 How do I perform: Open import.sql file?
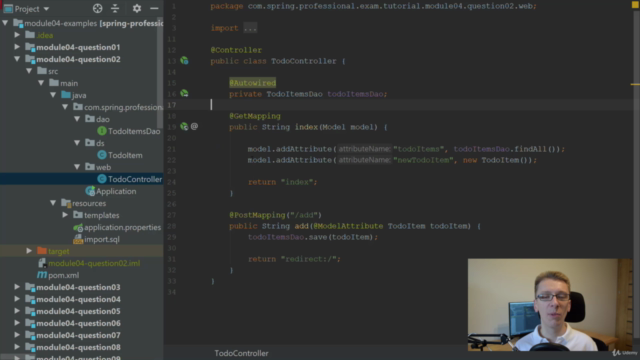[102, 239]
